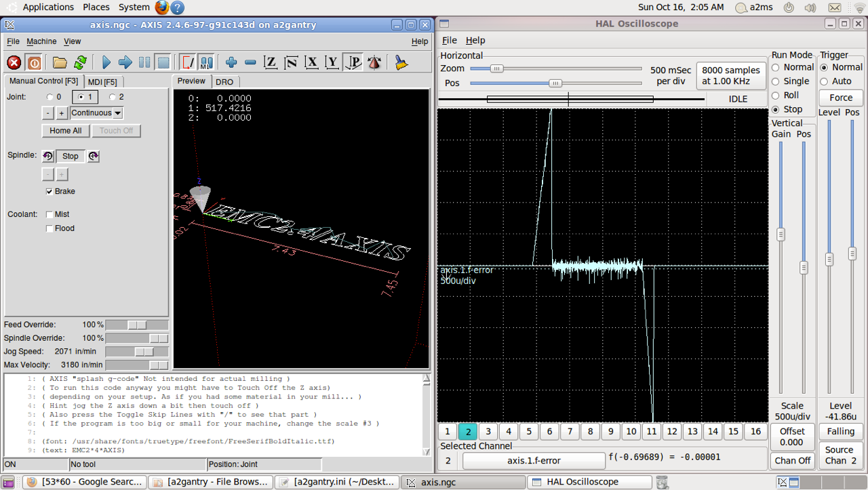Enable Flood coolant checkbox
The height and width of the screenshot is (490, 868).
(49, 228)
